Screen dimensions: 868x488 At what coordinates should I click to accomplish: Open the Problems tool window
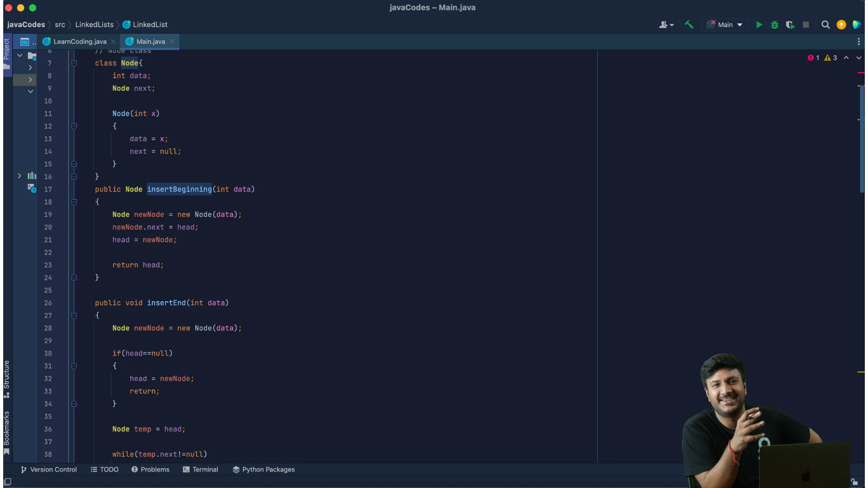pos(150,469)
